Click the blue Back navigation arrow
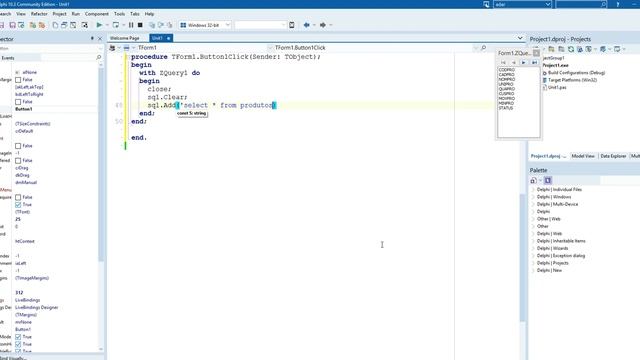Screen dimensions: 640x360 [x=307, y=25]
